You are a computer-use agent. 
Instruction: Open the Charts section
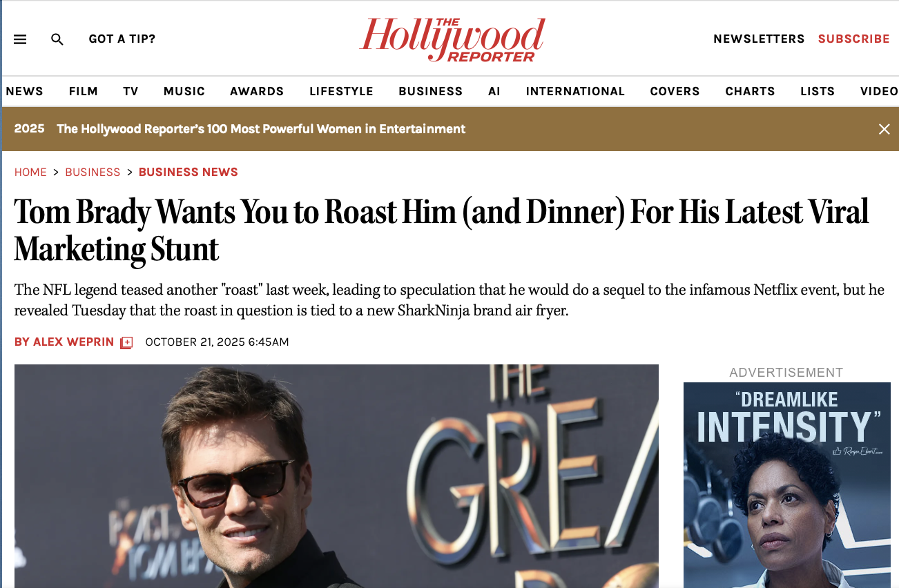750,91
